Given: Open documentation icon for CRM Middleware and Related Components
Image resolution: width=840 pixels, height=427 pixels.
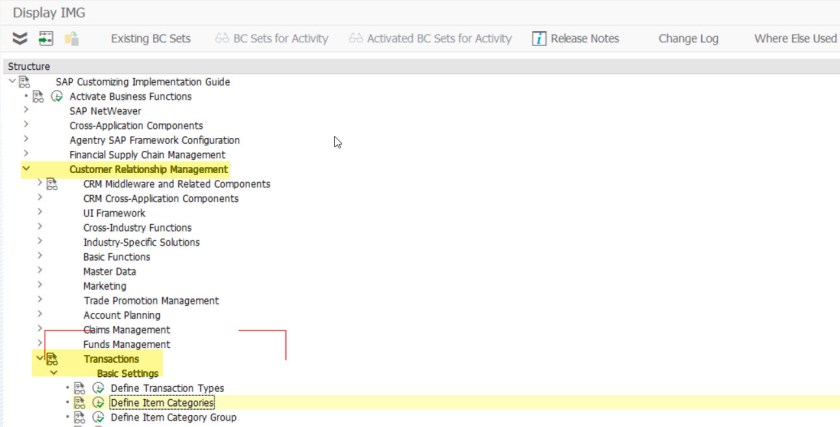Looking at the screenshot, I should [52, 184].
